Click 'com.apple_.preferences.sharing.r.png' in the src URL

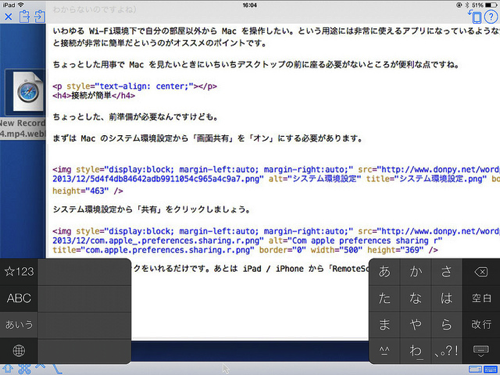175,241
